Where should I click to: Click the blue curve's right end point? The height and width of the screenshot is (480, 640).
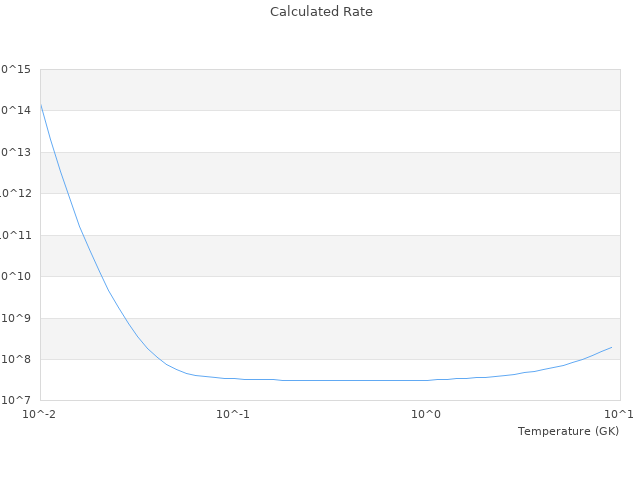pyautogui.click(x=612, y=347)
